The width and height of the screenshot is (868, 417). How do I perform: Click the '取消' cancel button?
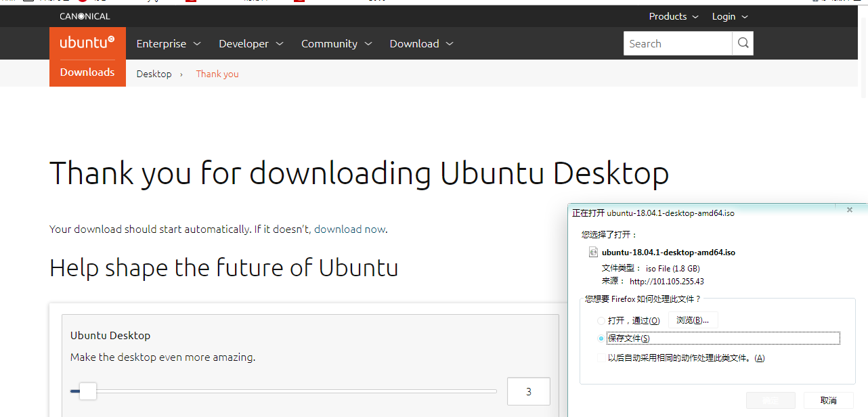(828, 400)
